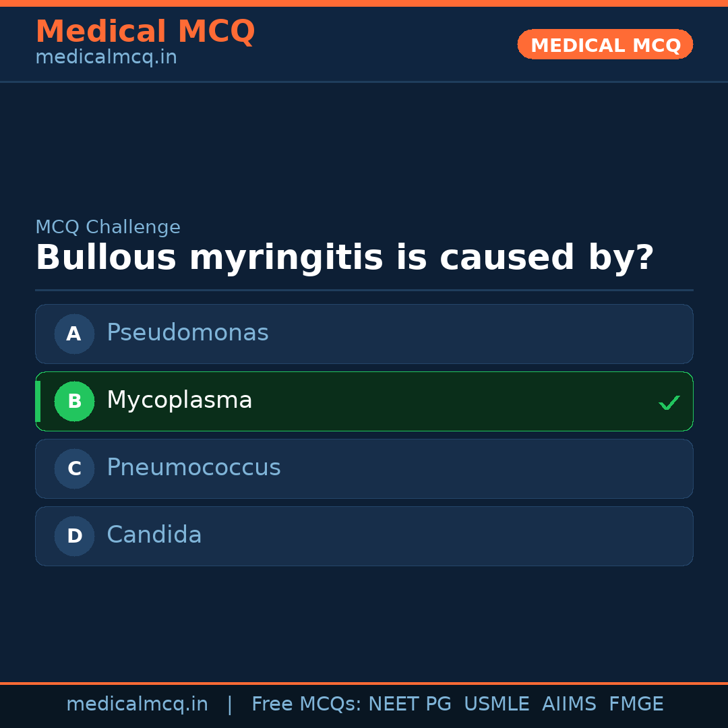
Task: Click the MCQ Challenge label
Action: pyautogui.click(x=108, y=228)
